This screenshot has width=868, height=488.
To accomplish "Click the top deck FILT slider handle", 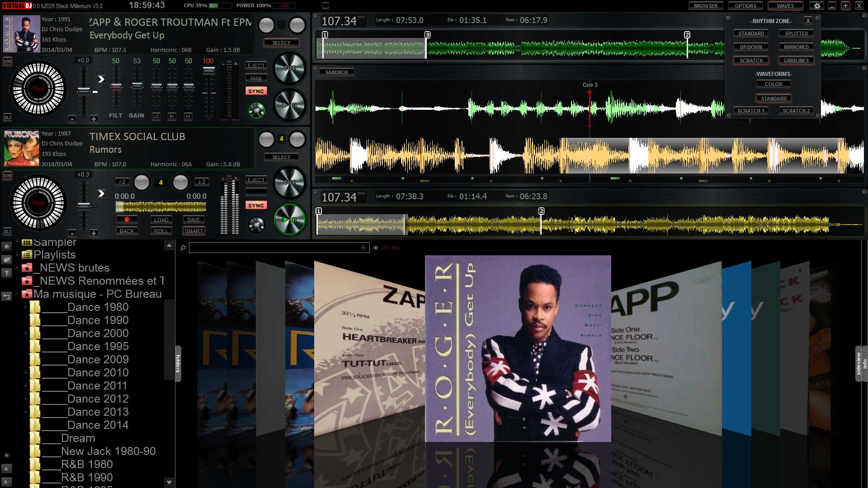I will pos(116,86).
